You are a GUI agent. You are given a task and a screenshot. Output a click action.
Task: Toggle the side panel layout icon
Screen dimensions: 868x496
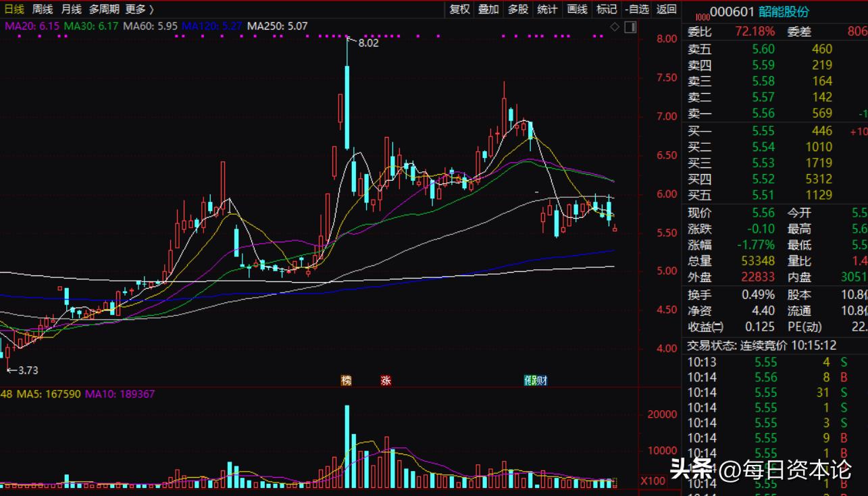tap(630, 27)
